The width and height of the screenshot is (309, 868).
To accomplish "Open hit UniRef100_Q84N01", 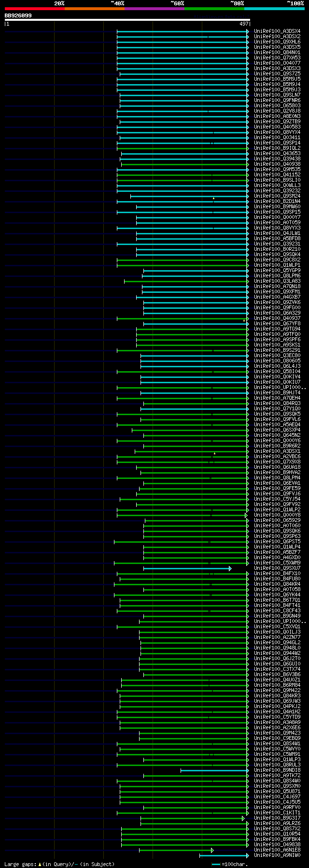I will (x=277, y=52).
